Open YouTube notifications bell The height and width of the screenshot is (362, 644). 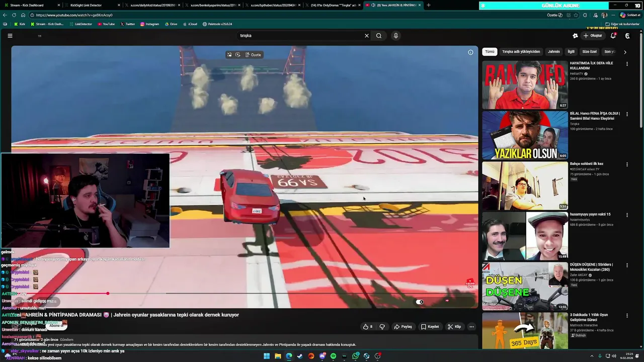(613, 36)
